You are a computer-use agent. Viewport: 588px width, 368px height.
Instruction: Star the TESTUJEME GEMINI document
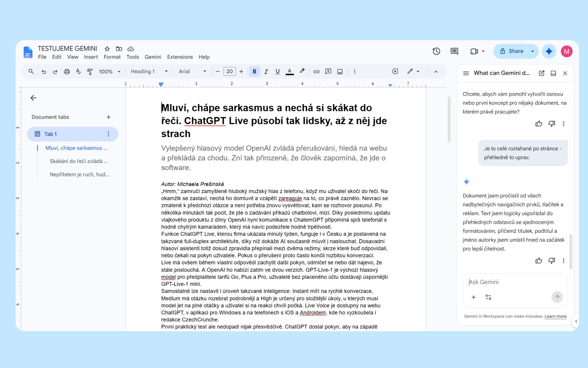[107, 49]
